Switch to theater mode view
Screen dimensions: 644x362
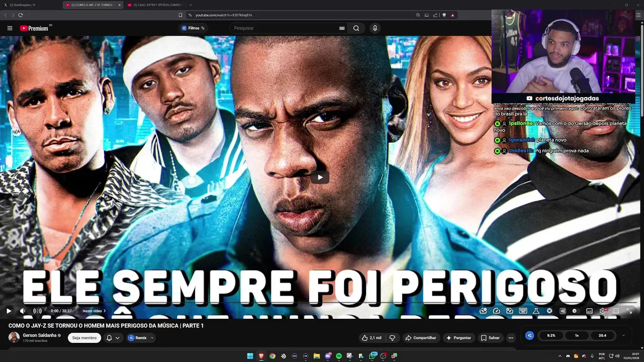pos(616,311)
